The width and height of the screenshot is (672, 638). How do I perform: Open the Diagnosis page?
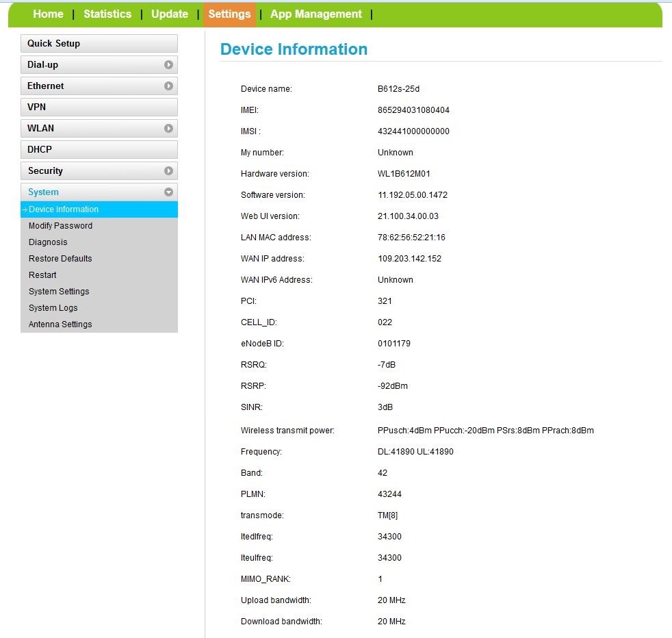48,242
